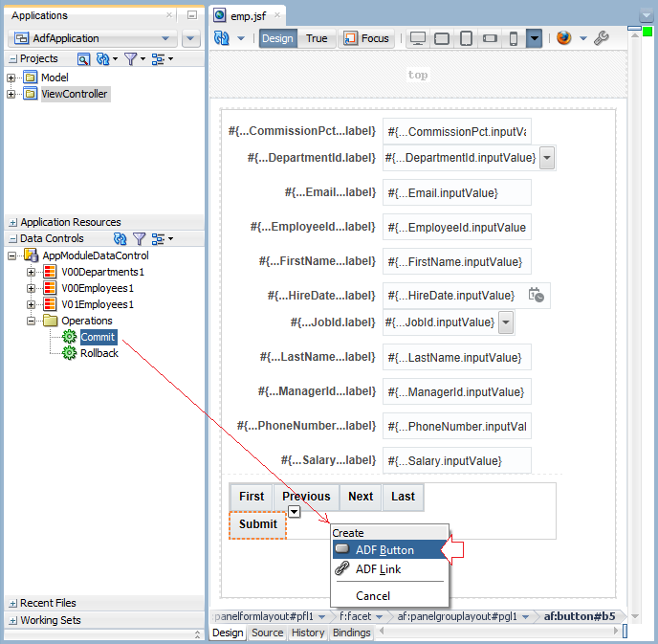Click the CommissionPct input field
The width and height of the screenshot is (658, 644).
pyautogui.click(x=457, y=132)
